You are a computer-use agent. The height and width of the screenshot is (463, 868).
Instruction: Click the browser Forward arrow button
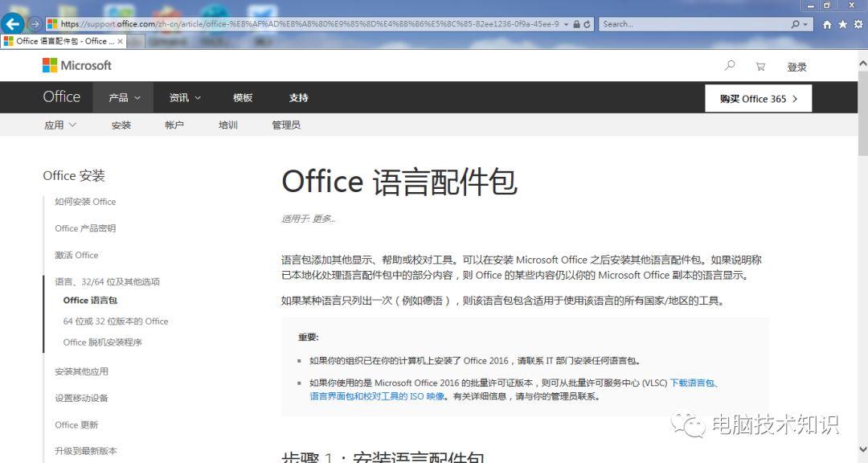pyautogui.click(x=35, y=24)
